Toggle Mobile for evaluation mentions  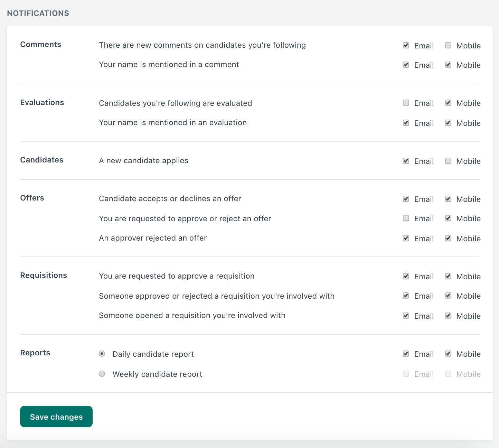pyautogui.click(x=448, y=123)
